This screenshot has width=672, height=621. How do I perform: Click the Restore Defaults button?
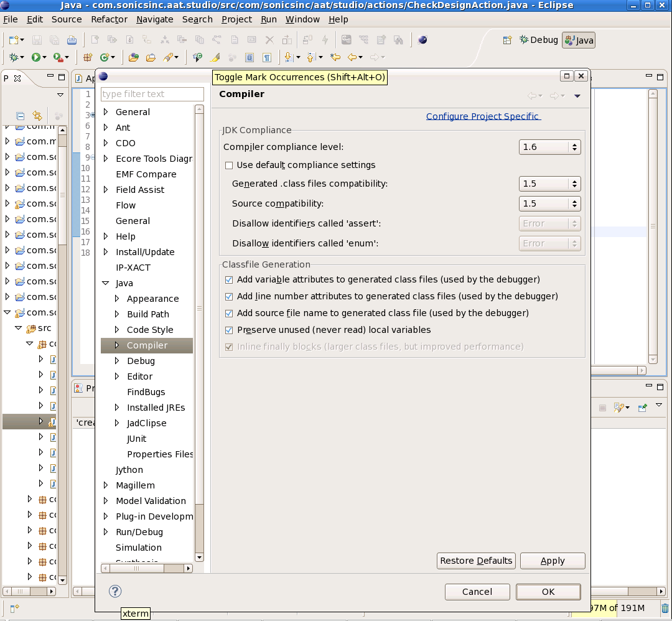tap(476, 561)
